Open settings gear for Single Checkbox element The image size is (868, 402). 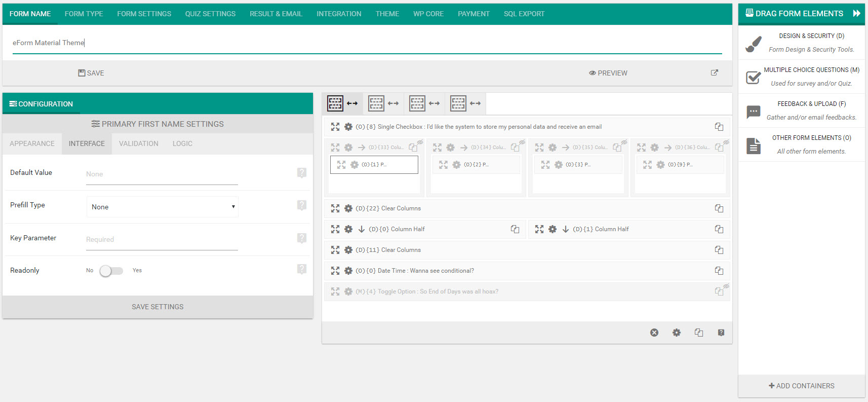348,127
